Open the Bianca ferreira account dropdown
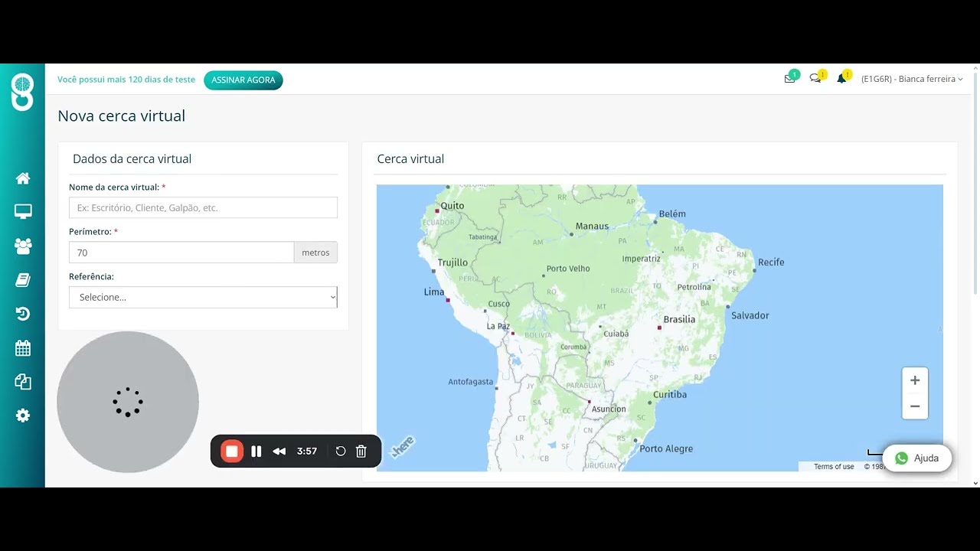 click(x=912, y=79)
